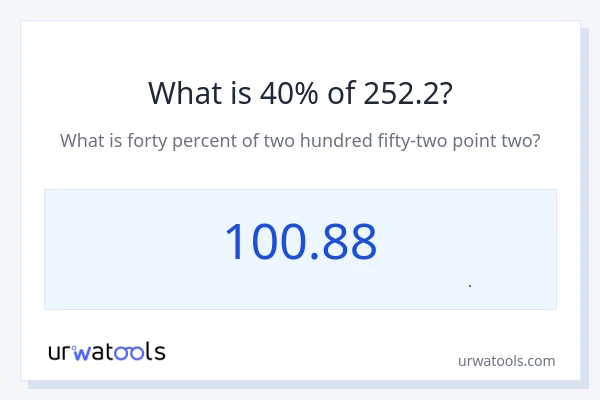600x400 pixels.
Task: Click the urwatools.com link text
Action: point(506,360)
